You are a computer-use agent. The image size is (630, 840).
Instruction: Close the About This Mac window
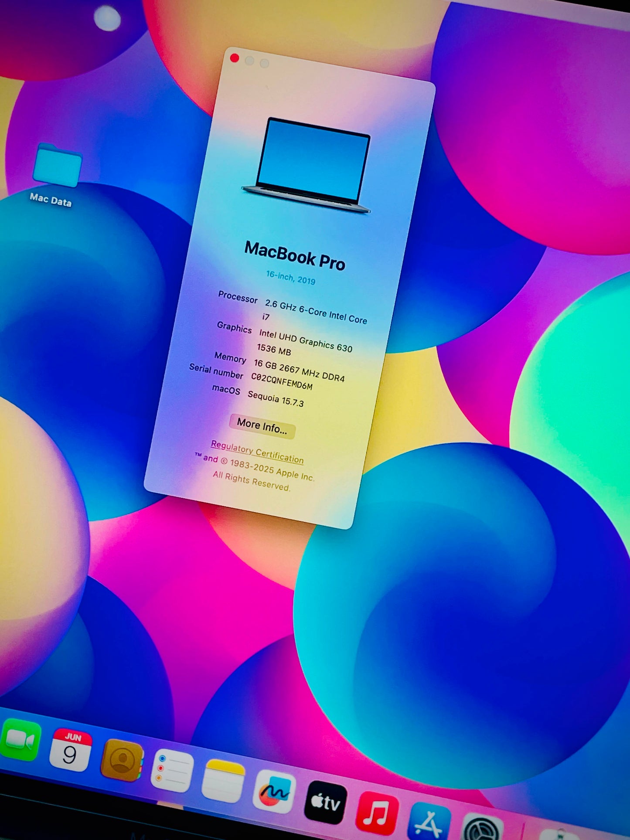click(235, 58)
